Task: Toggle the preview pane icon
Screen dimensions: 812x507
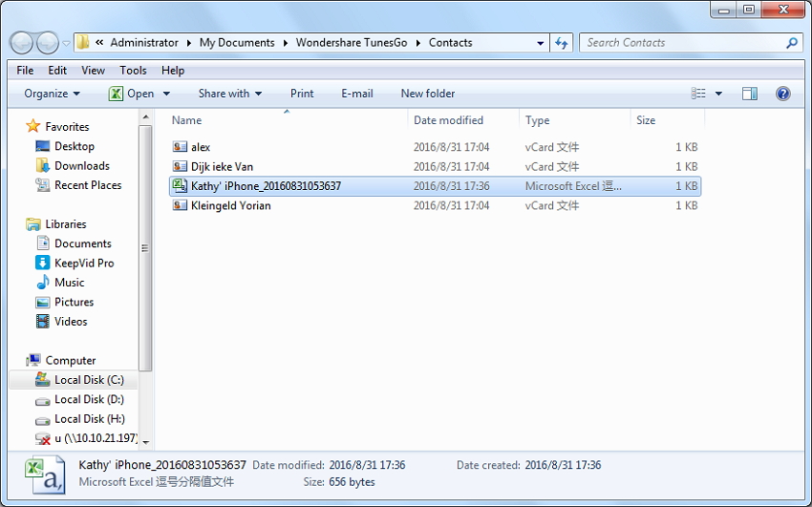Action: [750, 94]
